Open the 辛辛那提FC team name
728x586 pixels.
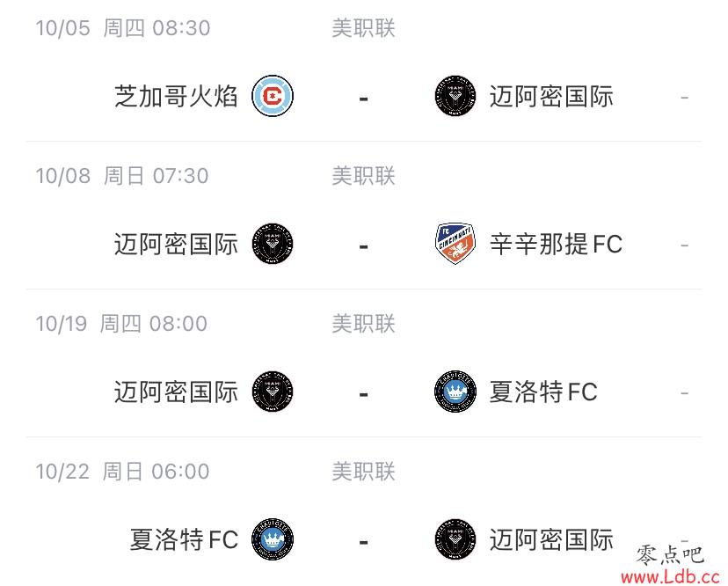coord(556,244)
